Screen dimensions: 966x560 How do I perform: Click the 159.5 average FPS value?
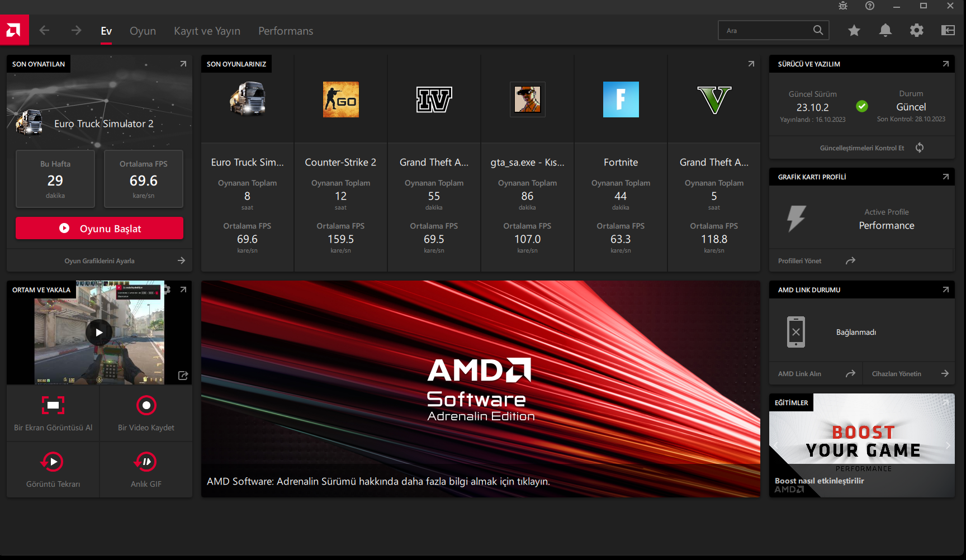[x=340, y=239]
